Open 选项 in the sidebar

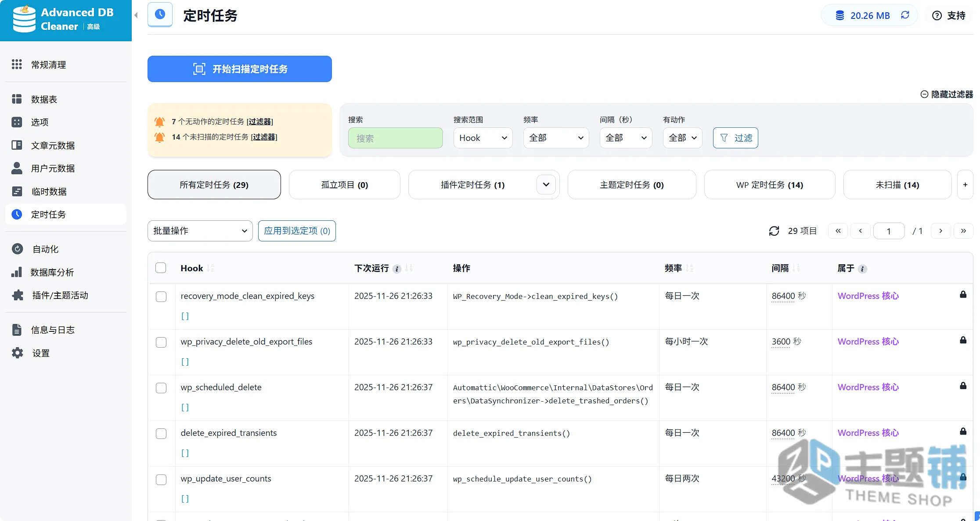[x=66, y=122]
